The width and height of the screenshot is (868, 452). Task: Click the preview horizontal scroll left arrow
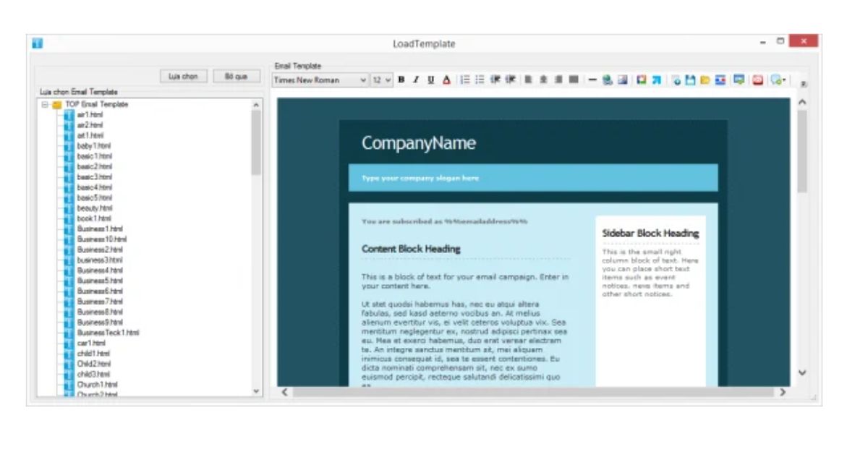pos(284,392)
